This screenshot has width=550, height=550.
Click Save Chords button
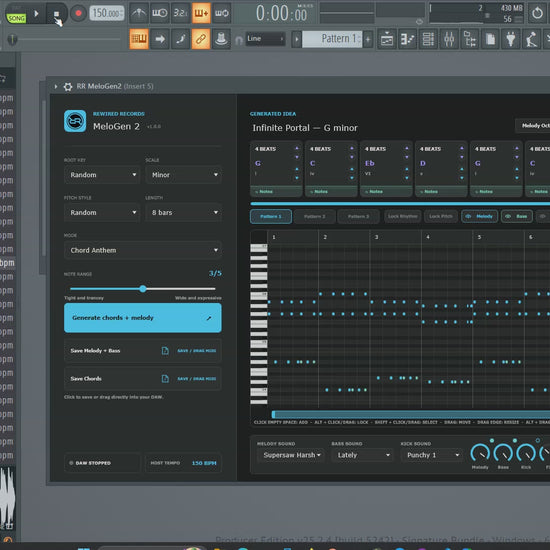coord(143,378)
